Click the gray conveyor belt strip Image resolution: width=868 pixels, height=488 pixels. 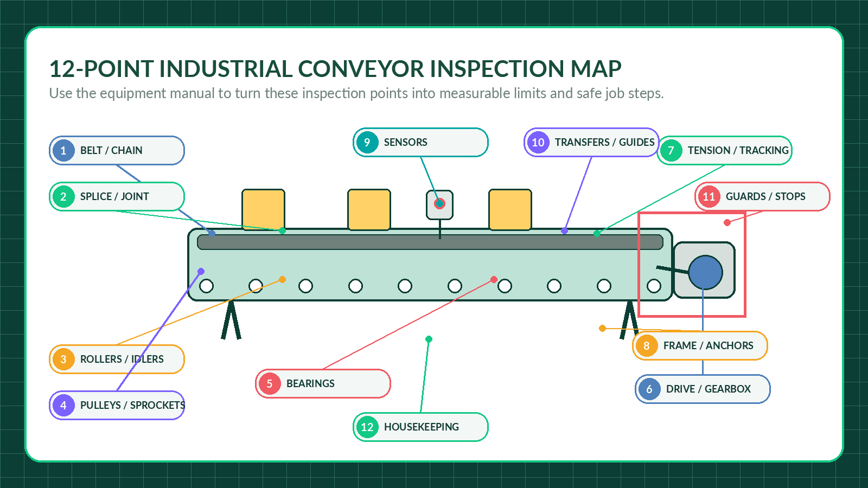coord(430,242)
